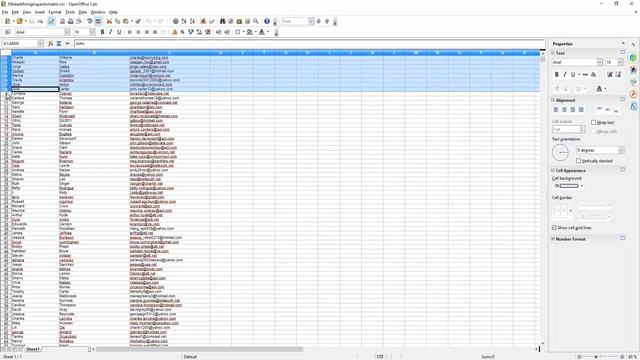This screenshot has height=360, width=640.
Task: Click the text orientation dial
Action: pos(560,152)
